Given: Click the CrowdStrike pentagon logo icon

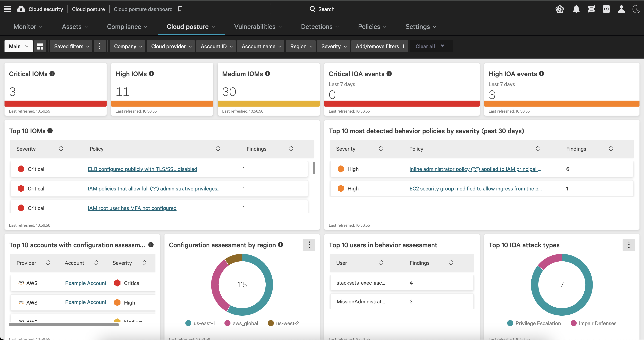Looking at the screenshot, I should coord(560,9).
